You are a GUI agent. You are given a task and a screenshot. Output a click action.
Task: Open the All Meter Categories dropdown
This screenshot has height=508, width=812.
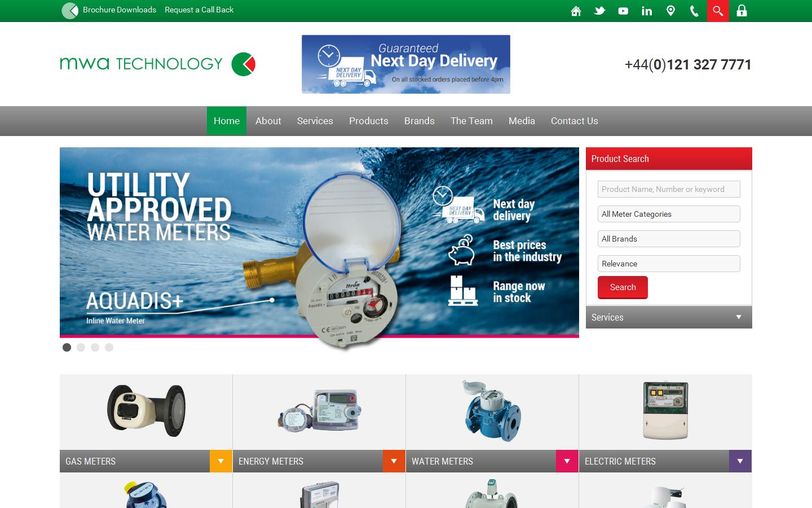[669, 214]
